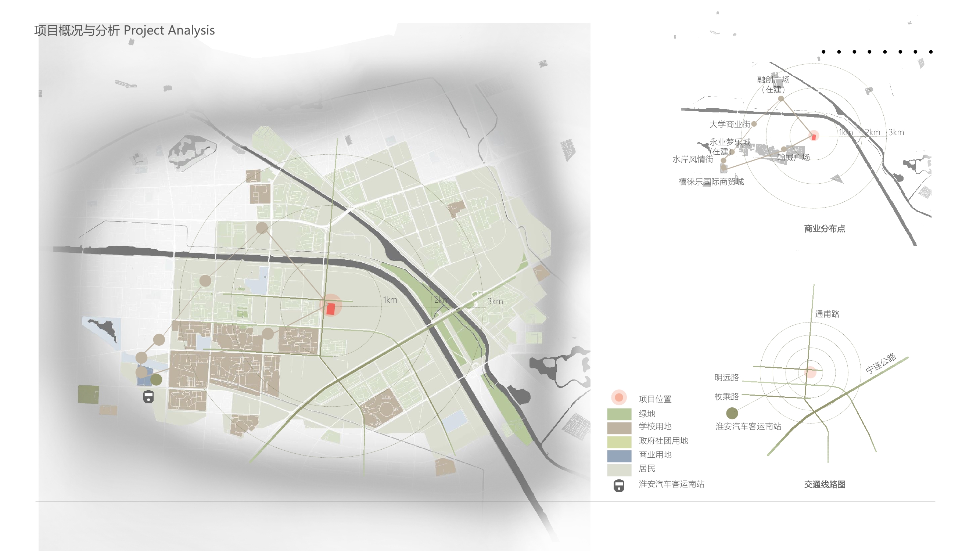Viewport: 980px width, 551px height.
Task: Click the legend text 淮安汽车客运南站 beside bus icon
Action: [671, 484]
